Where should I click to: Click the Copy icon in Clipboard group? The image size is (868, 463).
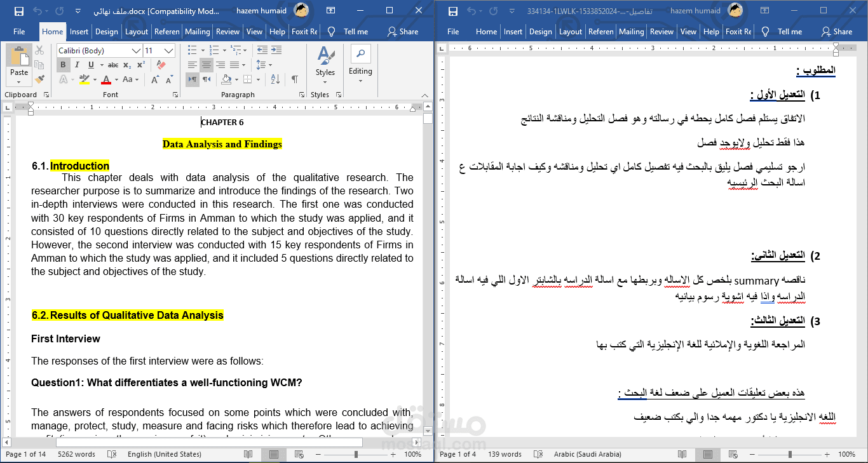(39, 65)
